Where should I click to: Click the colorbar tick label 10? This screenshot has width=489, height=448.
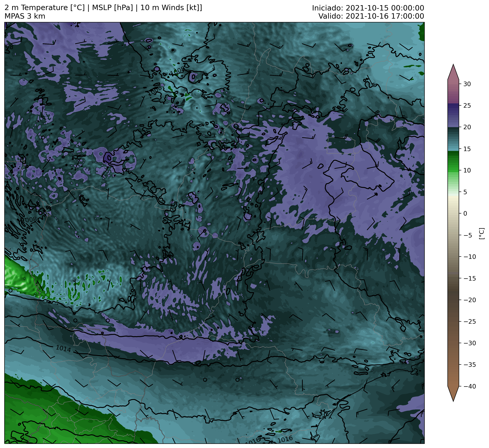467,170
